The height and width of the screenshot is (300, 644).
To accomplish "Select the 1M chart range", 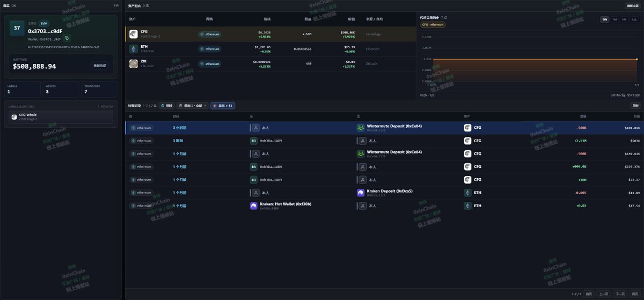I will 614,19.
